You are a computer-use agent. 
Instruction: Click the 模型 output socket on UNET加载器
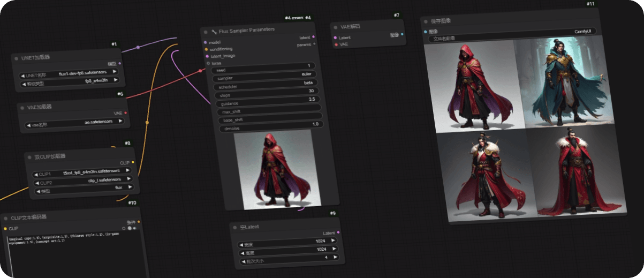[x=119, y=63]
